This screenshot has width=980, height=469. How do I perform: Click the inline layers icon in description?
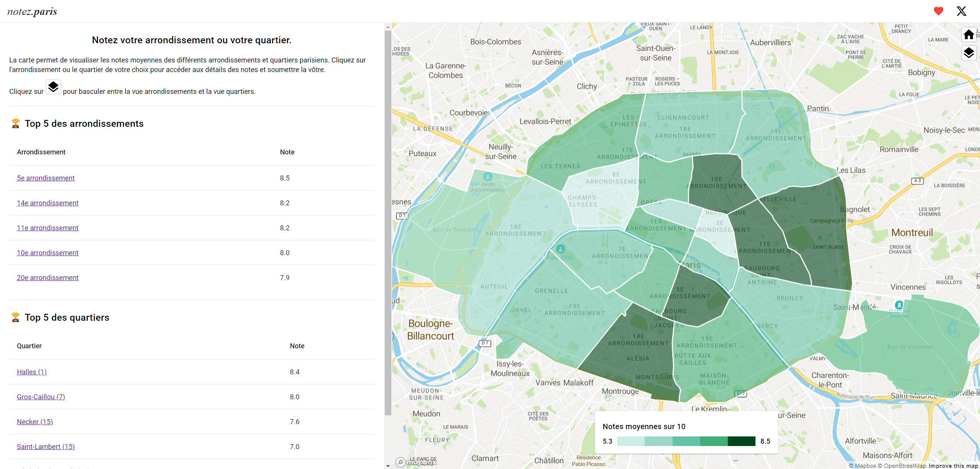pos(53,87)
